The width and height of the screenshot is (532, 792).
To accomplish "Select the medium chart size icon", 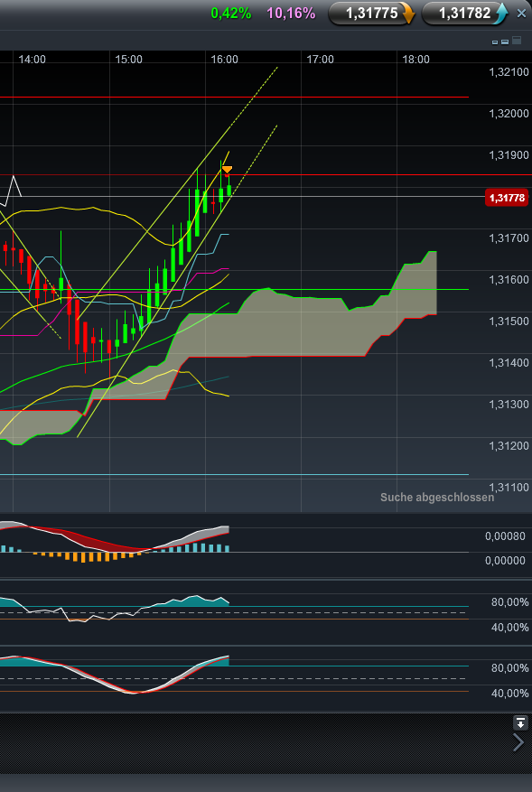I will coord(504,42).
